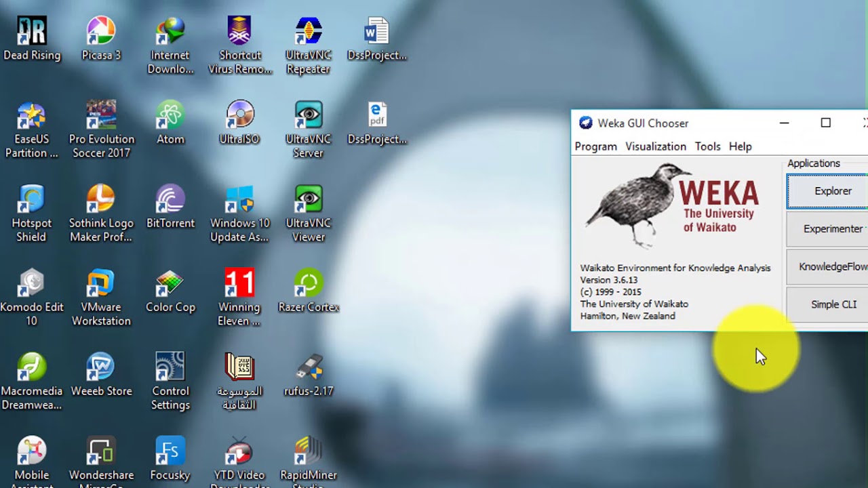Open the EaseUS Partition desktop icon

click(32, 130)
